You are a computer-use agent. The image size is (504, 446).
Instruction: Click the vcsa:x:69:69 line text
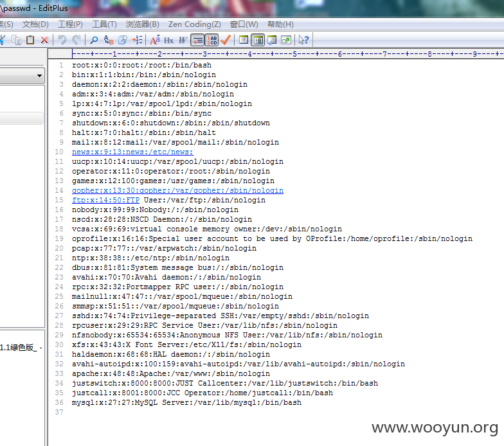coord(207,229)
